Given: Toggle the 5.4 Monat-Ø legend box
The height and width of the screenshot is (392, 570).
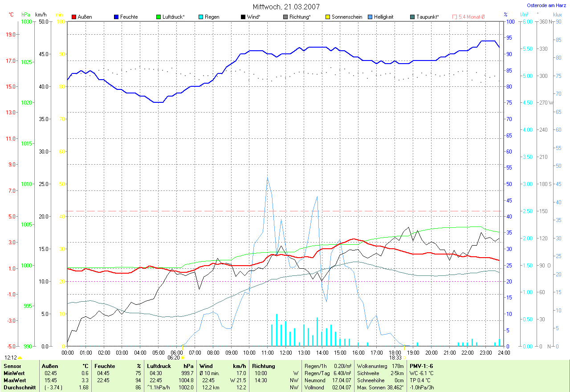Looking at the screenshot, I should [x=455, y=17].
